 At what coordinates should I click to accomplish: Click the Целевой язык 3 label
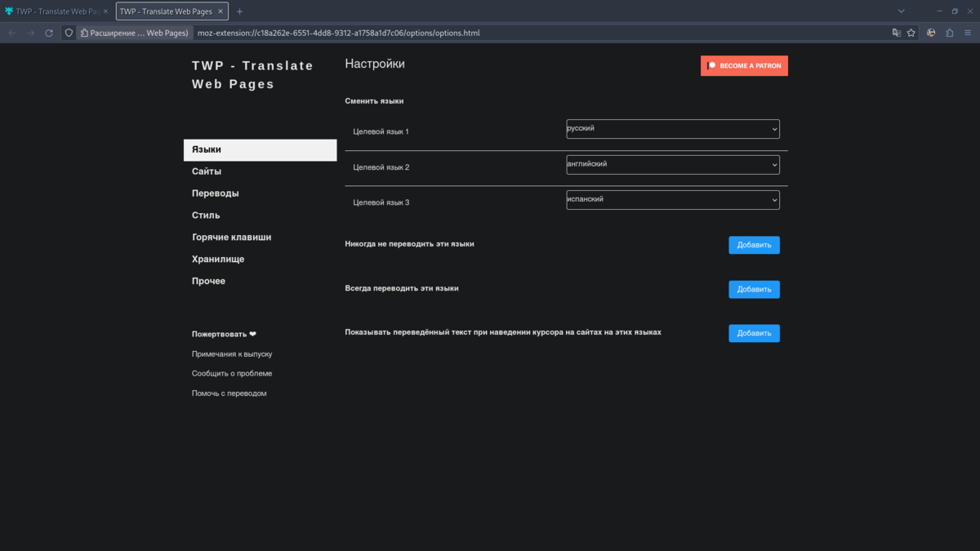pyautogui.click(x=381, y=202)
